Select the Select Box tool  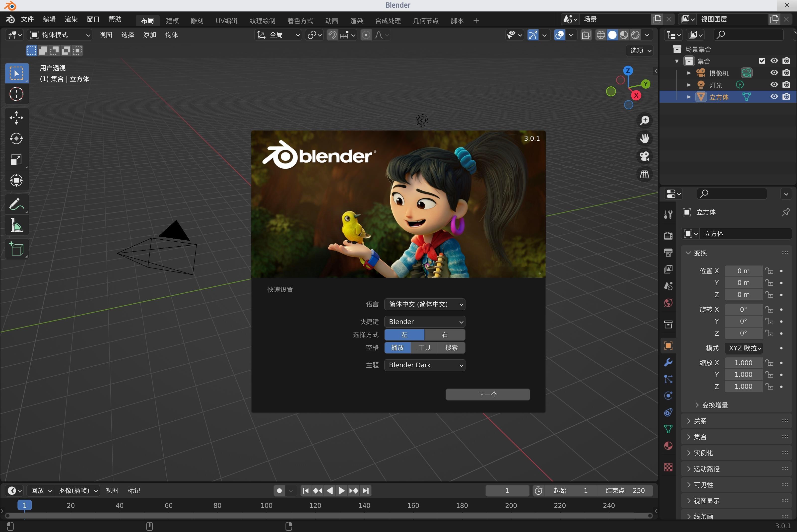[17, 73]
